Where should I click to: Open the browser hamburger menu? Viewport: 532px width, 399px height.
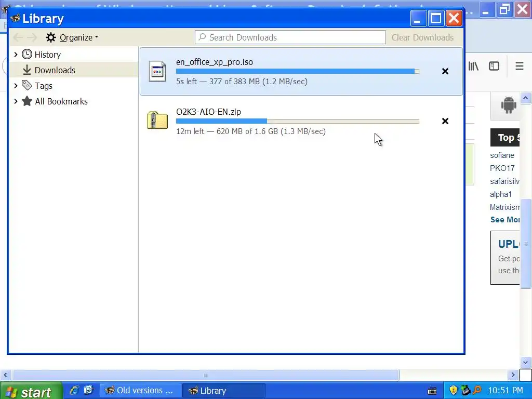tap(520, 66)
